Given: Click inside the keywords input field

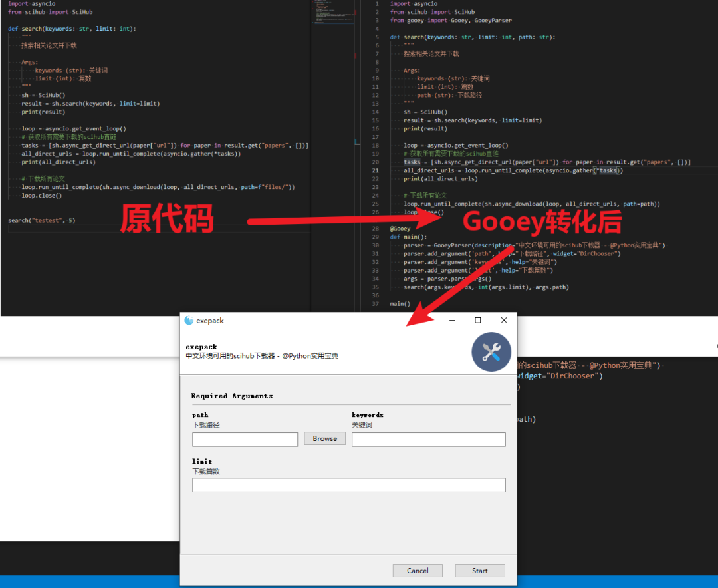Looking at the screenshot, I should point(429,439).
